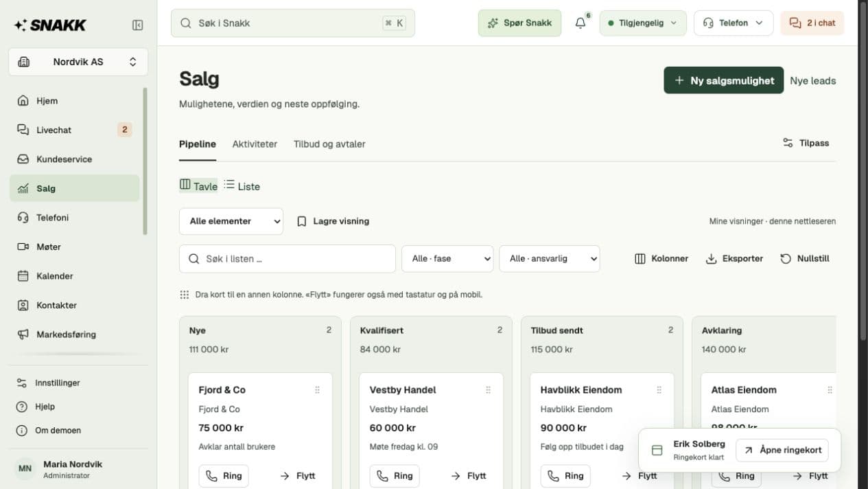868x489 pixels.
Task: Open notifications bell
Action: 580,23
